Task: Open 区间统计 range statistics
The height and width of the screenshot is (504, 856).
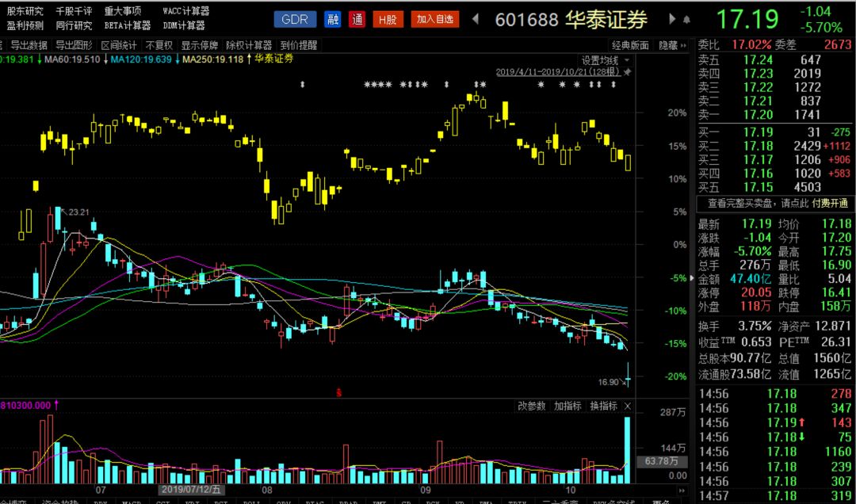Action: pos(119,45)
